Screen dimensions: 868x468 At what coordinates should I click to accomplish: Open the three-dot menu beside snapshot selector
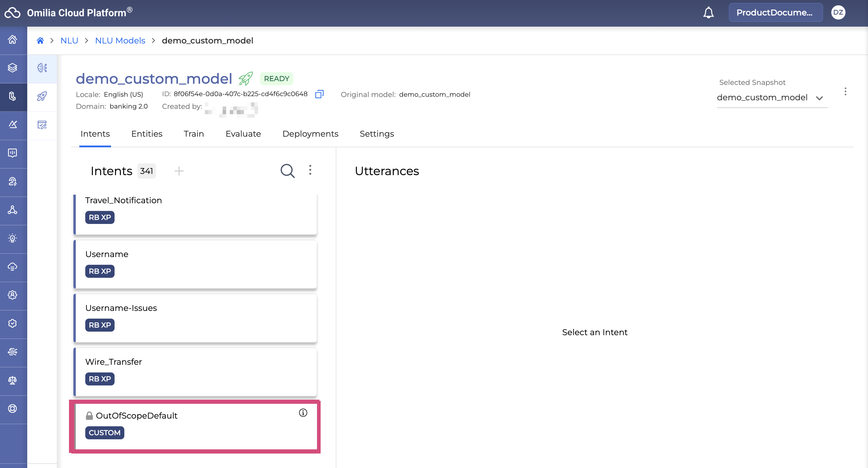pos(845,92)
